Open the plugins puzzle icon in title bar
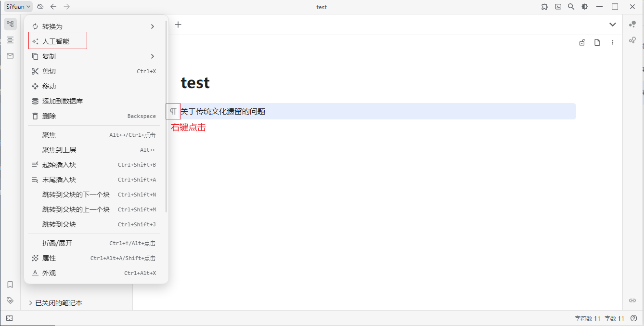Viewport: 644px width, 326px height. (x=544, y=7)
